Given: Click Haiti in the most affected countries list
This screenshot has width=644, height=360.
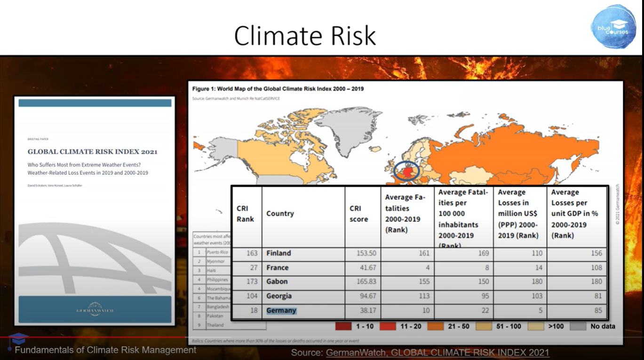Looking at the screenshot, I should coord(211,271).
